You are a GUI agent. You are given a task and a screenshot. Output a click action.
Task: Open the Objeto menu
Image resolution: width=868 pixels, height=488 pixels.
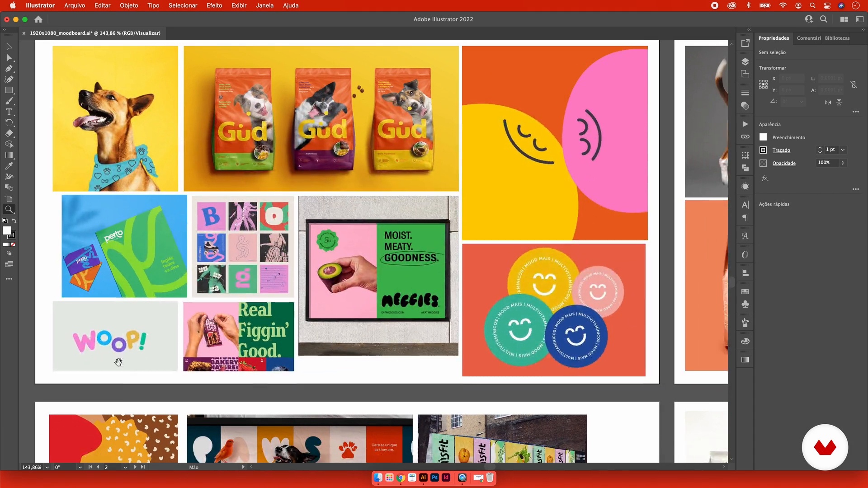click(x=129, y=5)
